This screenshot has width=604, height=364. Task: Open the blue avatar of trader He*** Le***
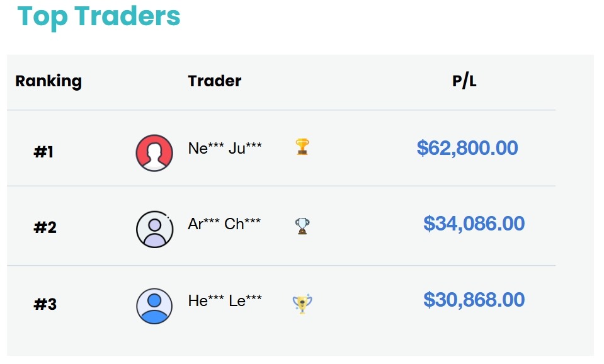pos(154,306)
